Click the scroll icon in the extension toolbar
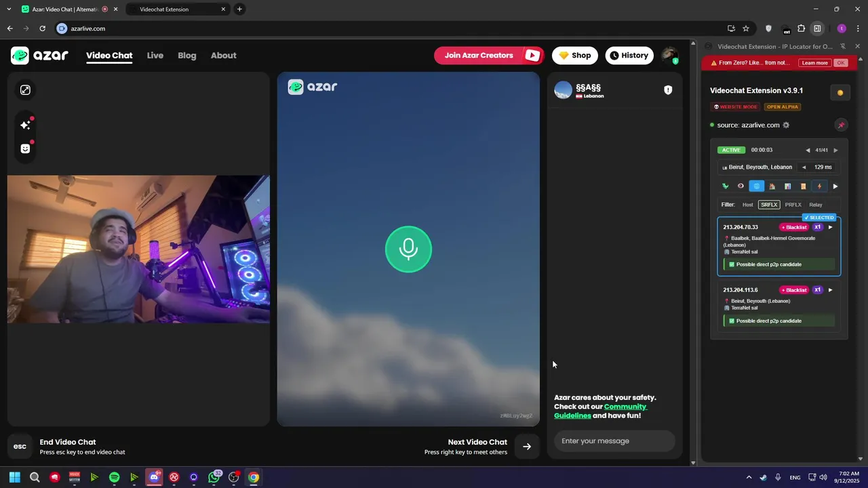 [804, 186]
